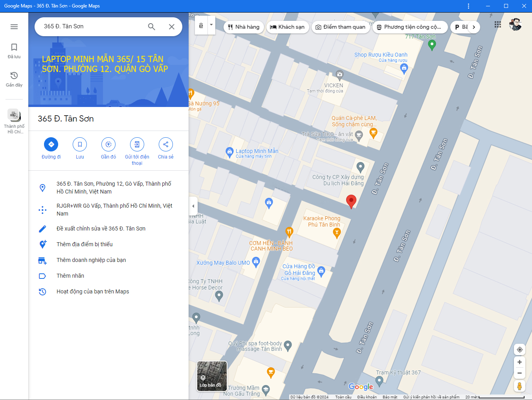532x400 pixels.
Task: Open Laptop Minh Mẫn shop marker
Action: [229, 153]
